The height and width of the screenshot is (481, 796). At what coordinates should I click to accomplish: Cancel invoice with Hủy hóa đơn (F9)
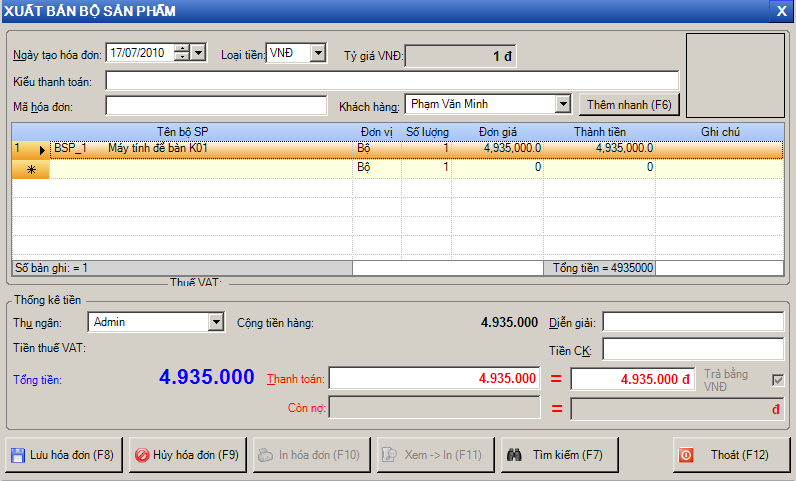[188, 455]
